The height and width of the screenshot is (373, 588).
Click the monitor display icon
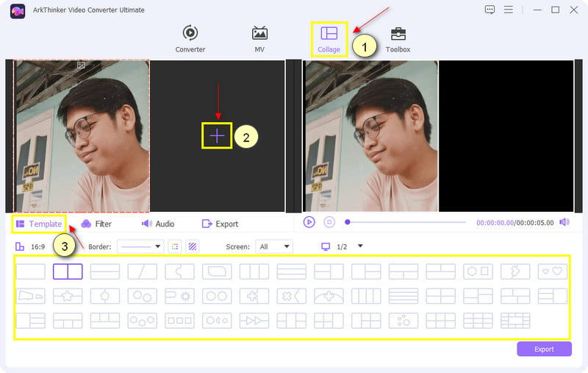[326, 246]
